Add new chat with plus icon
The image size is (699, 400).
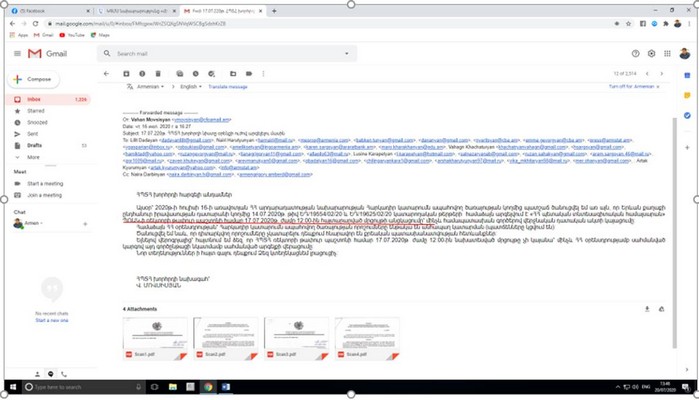tap(85, 224)
